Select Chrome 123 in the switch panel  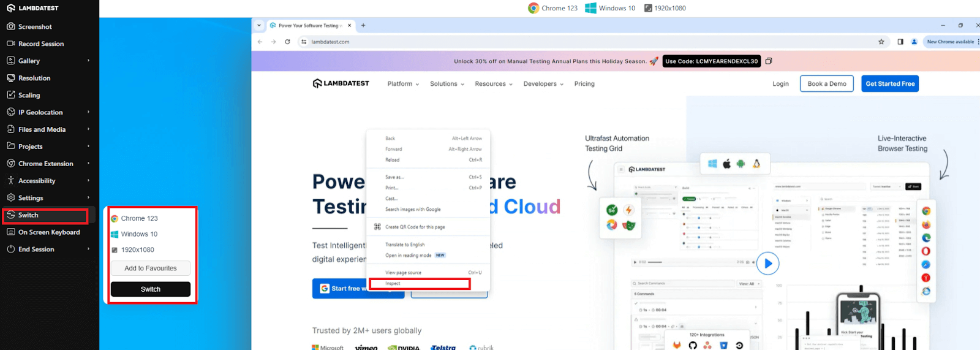135,218
